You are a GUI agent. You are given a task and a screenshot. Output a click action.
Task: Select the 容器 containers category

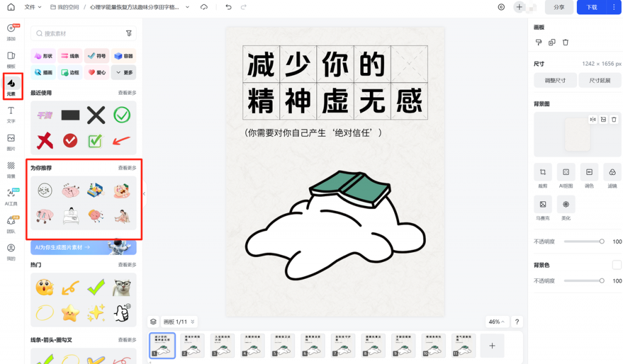pyautogui.click(x=124, y=56)
